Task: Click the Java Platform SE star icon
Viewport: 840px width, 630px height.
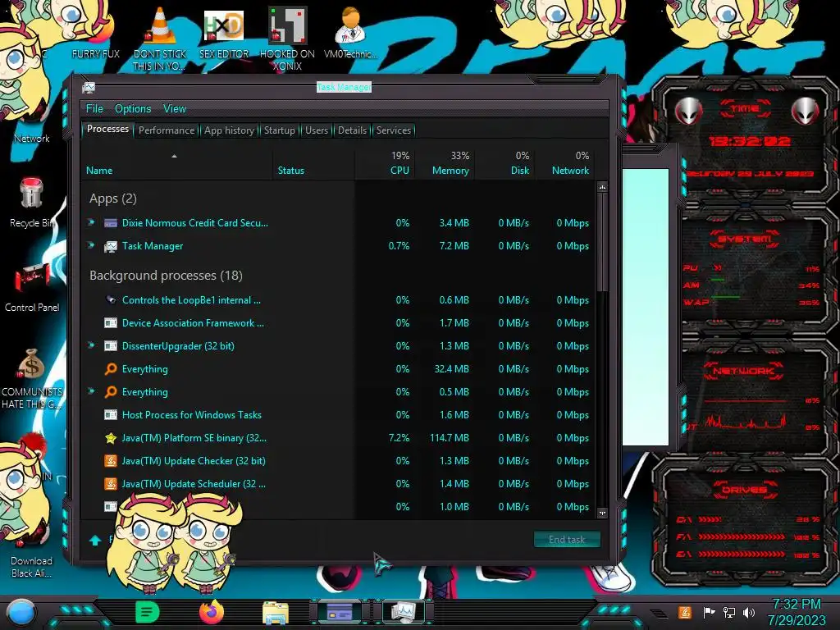Action: pyautogui.click(x=111, y=438)
